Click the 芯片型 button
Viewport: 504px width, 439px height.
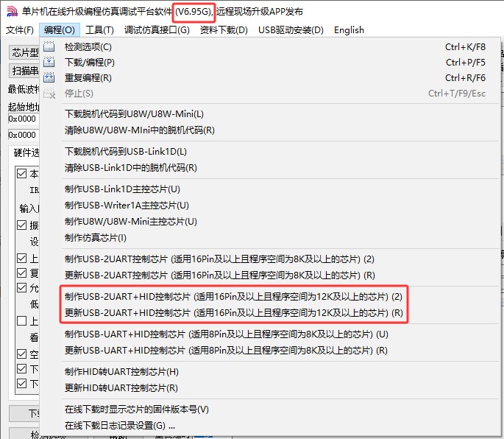point(24,52)
